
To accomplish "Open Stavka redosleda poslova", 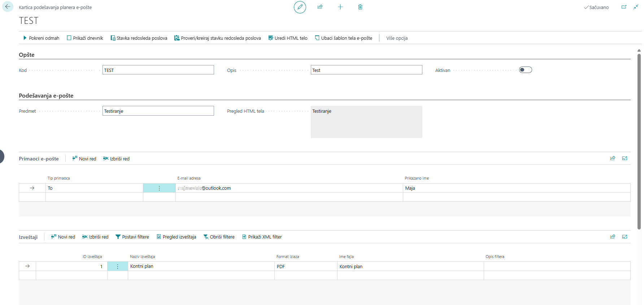I will pyautogui.click(x=139, y=38).
